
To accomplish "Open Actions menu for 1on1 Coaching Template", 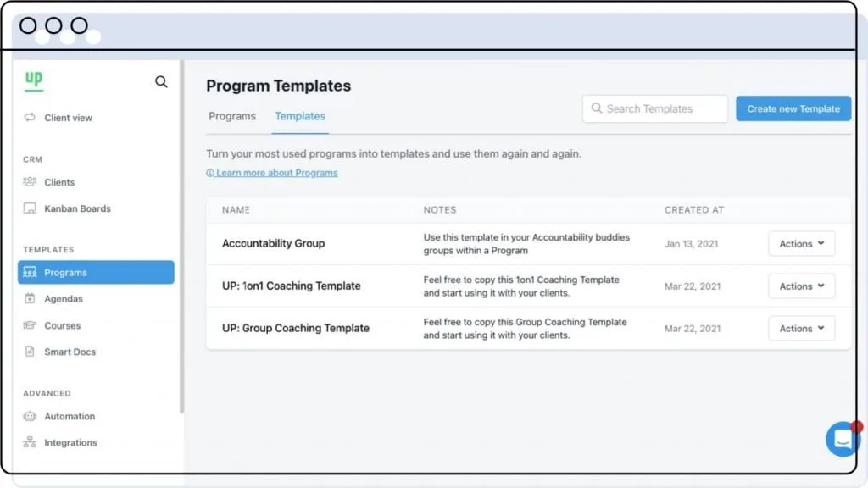I will (801, 286).
